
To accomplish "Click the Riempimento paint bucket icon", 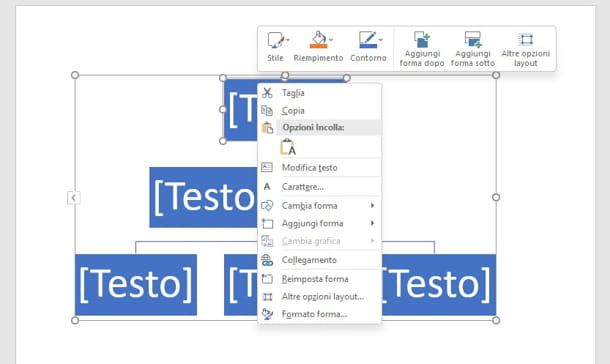I will 318,40.
